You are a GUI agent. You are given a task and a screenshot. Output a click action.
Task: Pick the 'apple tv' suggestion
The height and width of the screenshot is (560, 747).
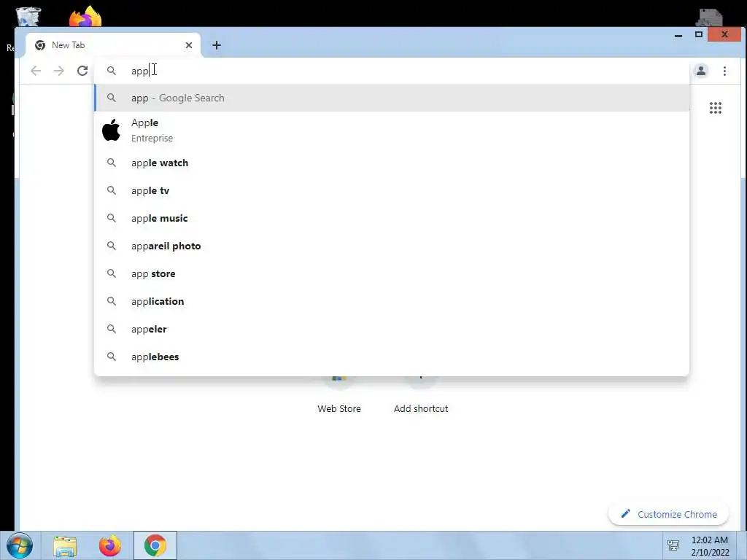pyautogui.click(x=392, y=190)
